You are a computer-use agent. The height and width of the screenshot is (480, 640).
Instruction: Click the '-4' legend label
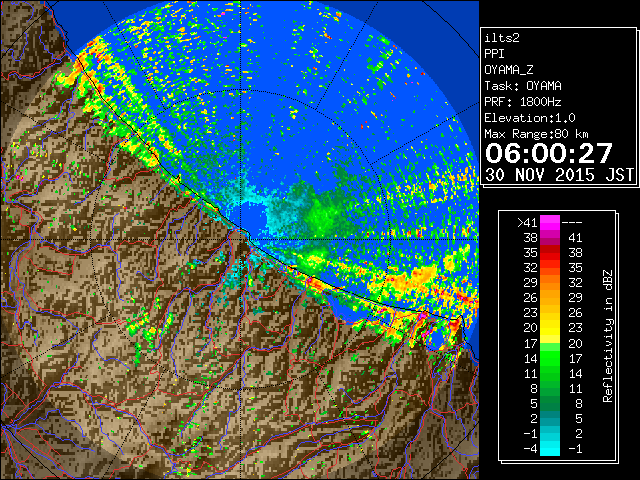coord(530,449)
